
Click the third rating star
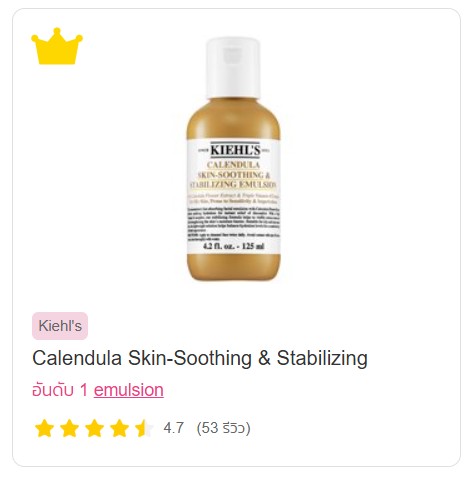(x=94, y=428)
